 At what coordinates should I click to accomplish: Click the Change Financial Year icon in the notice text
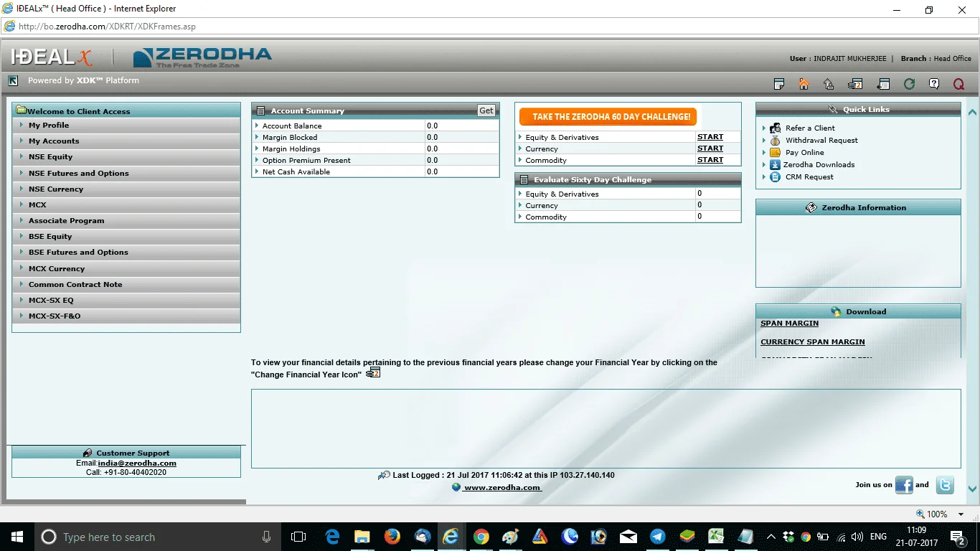coord(372,373)
